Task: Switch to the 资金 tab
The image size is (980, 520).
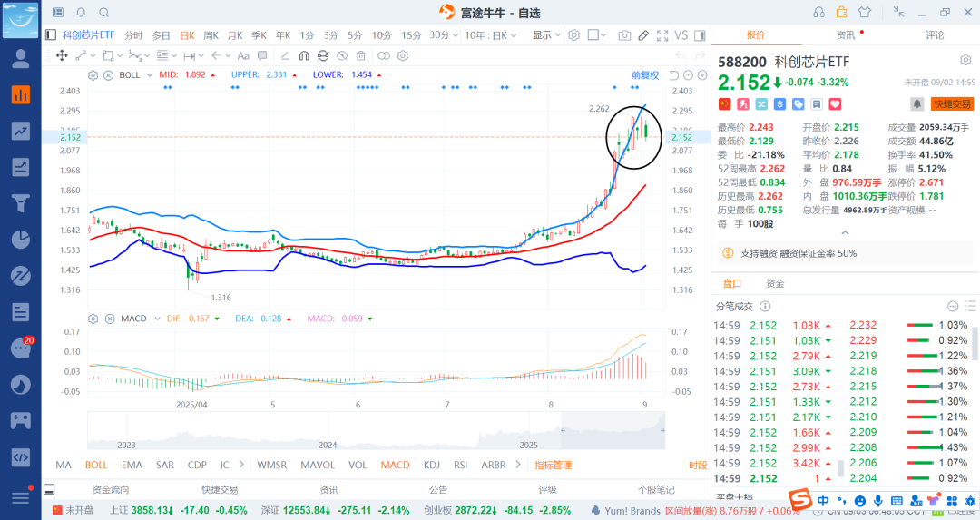Action: (x=775, y=284)
